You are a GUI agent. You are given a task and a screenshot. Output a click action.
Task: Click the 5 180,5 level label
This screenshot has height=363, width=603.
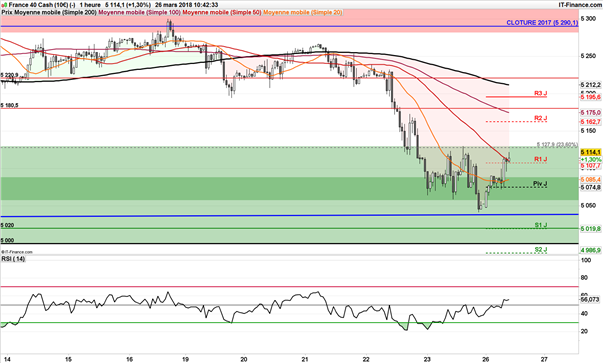pyautogui.click(x=10, y=105)
